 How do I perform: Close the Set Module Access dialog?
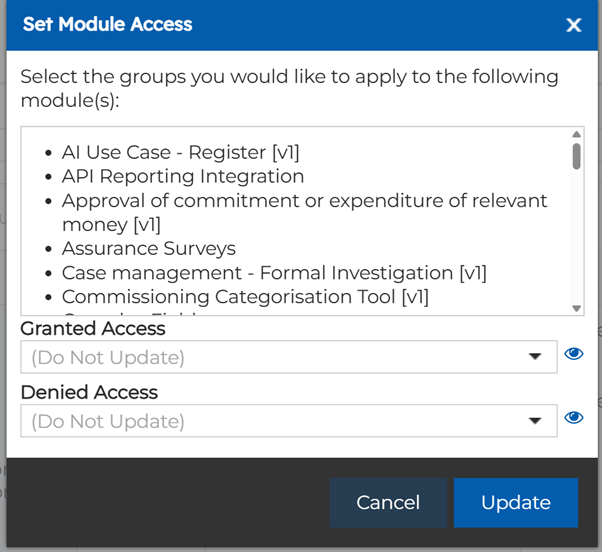[x=573, y=25]
